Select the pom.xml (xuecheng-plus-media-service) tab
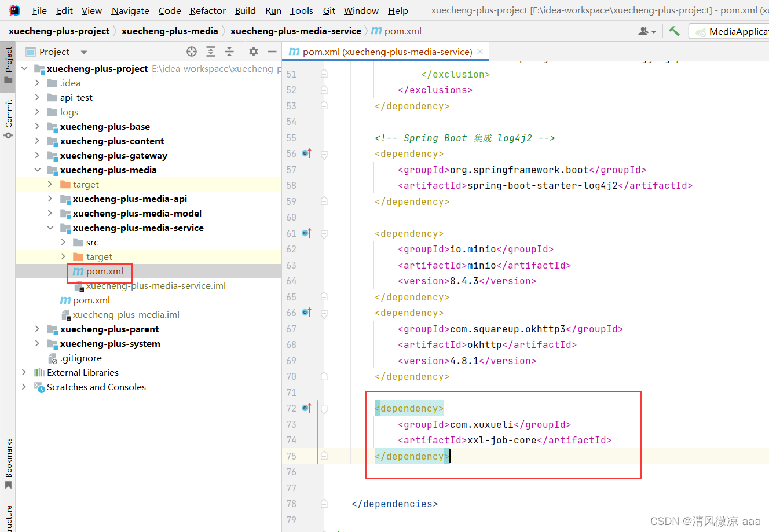This screenshot has width=769, height=532. [x=386, y=52]
